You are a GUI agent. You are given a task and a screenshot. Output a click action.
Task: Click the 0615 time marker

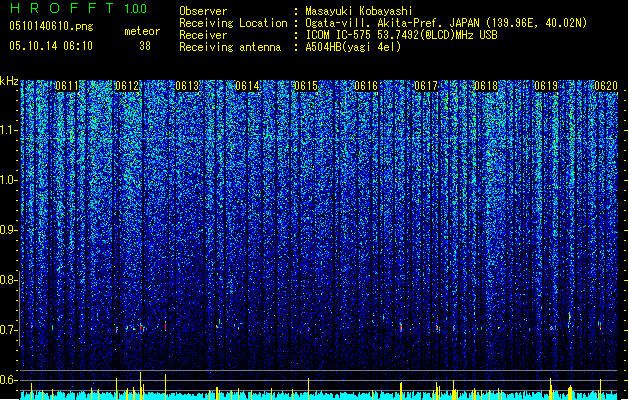coord(306,86)
